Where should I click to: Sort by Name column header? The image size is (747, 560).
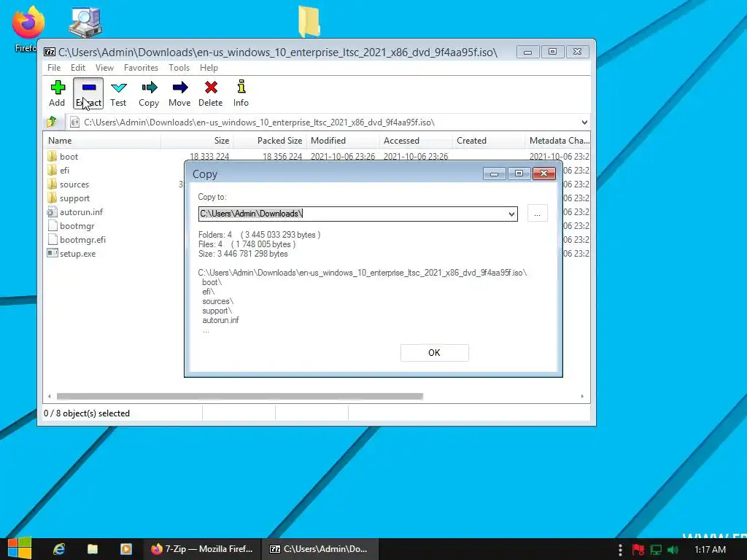click(102, 141)
